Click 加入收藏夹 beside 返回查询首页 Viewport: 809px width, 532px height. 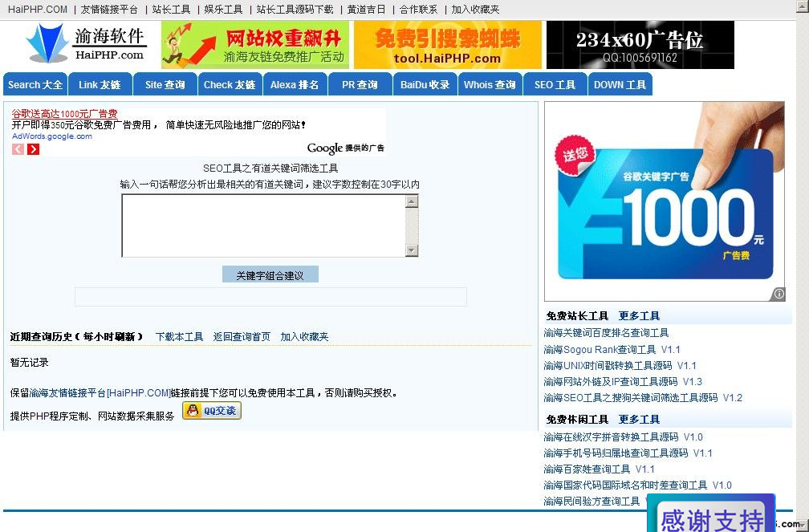coord(304,336)
